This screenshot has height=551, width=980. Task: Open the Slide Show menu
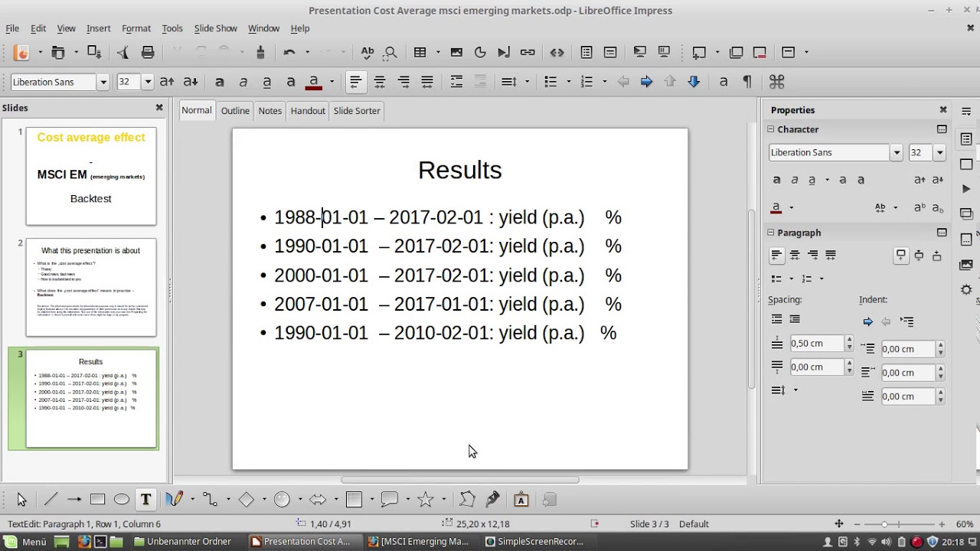point(215,28)
